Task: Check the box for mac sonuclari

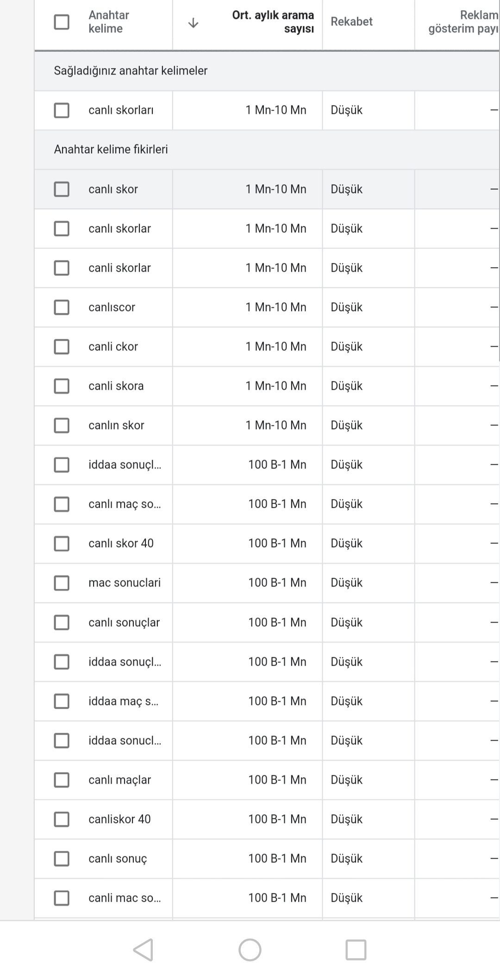Action: (x=62, y=583)
